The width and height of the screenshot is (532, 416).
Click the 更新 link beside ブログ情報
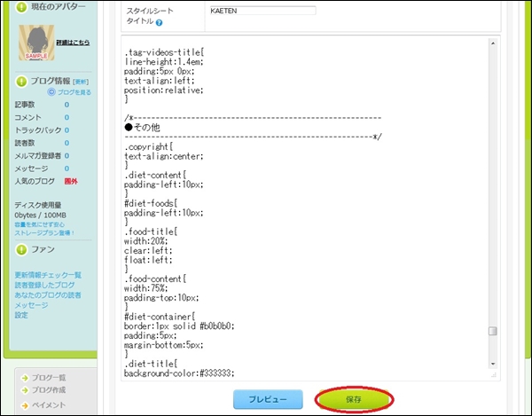(x=81, y=82)
